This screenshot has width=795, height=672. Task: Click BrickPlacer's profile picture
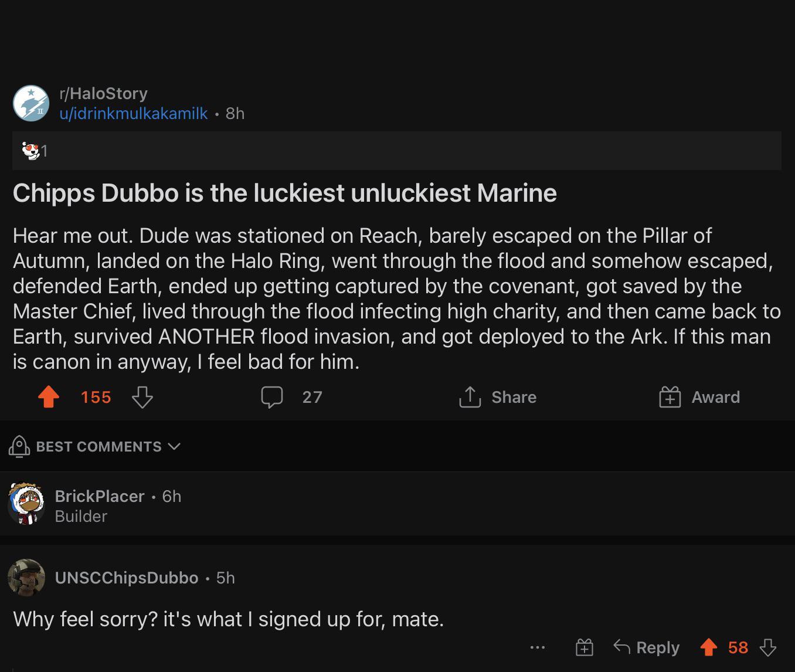point(26,504)
